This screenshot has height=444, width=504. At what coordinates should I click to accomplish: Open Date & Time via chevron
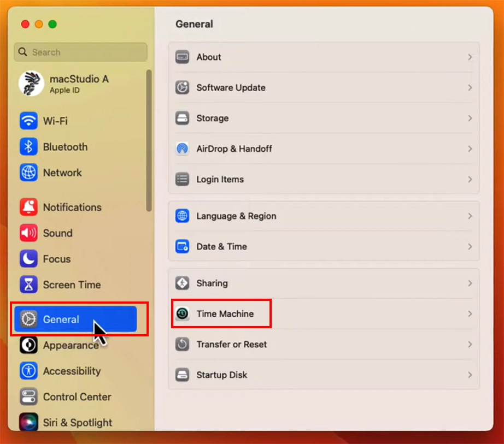[470, 246]
